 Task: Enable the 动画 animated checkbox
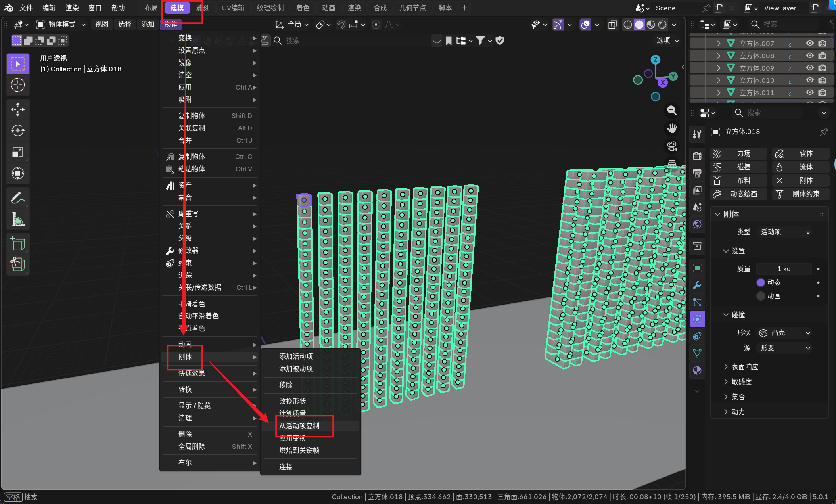[760, 296]
